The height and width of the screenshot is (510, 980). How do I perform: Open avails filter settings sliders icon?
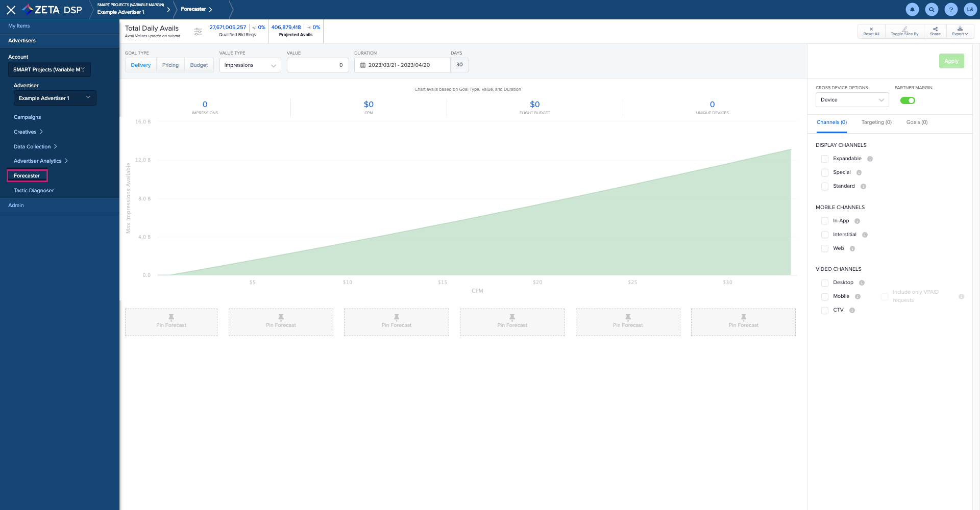click(198, 32)
